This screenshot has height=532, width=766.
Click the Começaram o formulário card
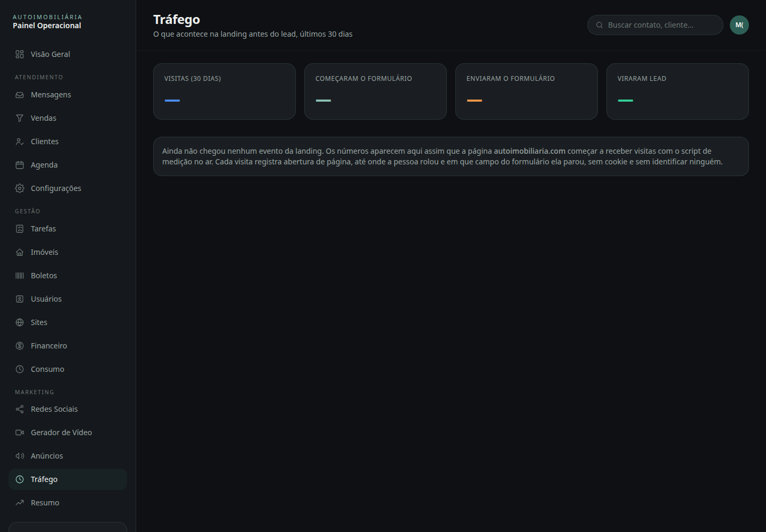point(376,92)
